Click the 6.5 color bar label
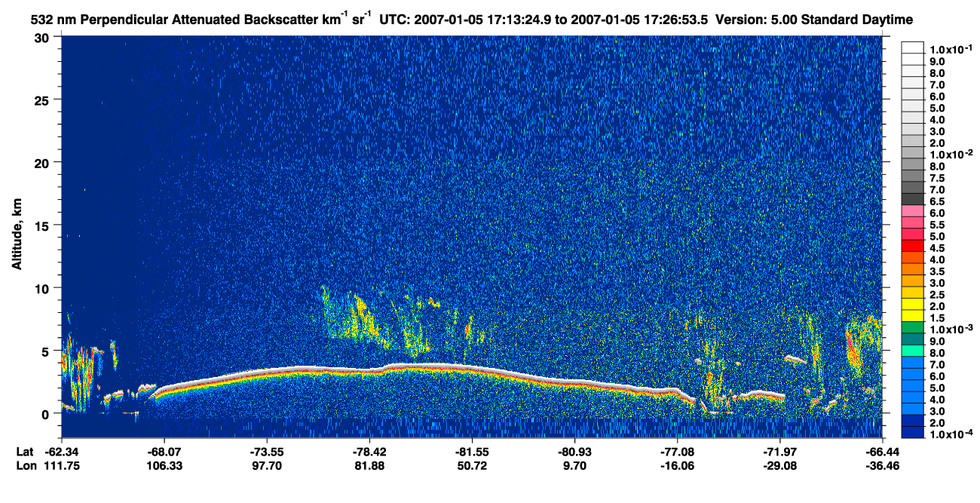Screen dimensions: 980x503 click(937, 201)
